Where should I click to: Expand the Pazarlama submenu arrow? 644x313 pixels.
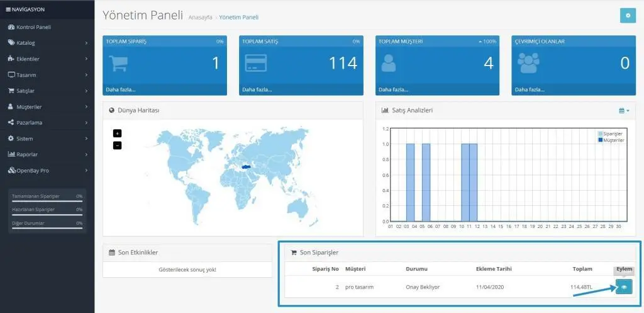(86, 123)
